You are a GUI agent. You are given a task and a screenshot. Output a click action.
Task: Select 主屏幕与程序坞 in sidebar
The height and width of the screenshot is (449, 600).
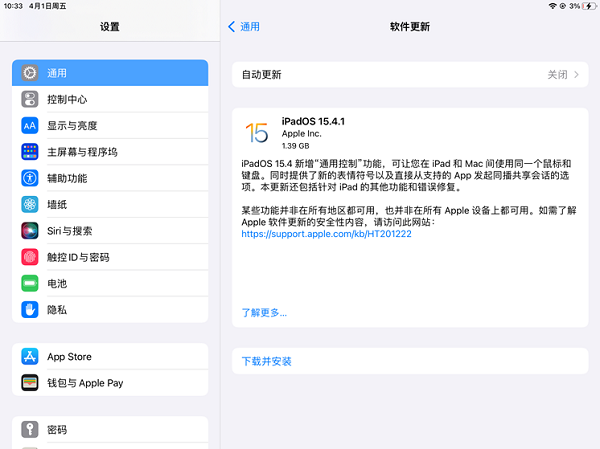[110, 152]
